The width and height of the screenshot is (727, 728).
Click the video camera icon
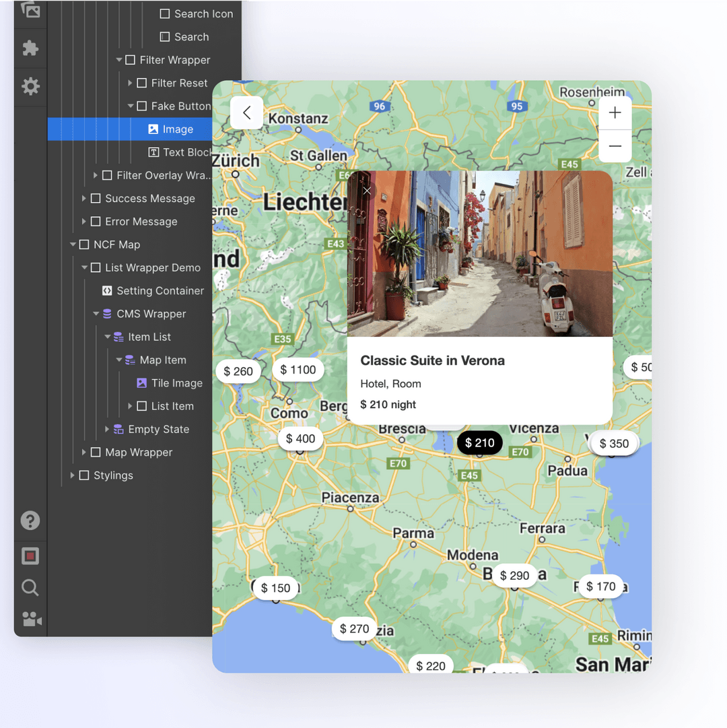pos(30,620)
